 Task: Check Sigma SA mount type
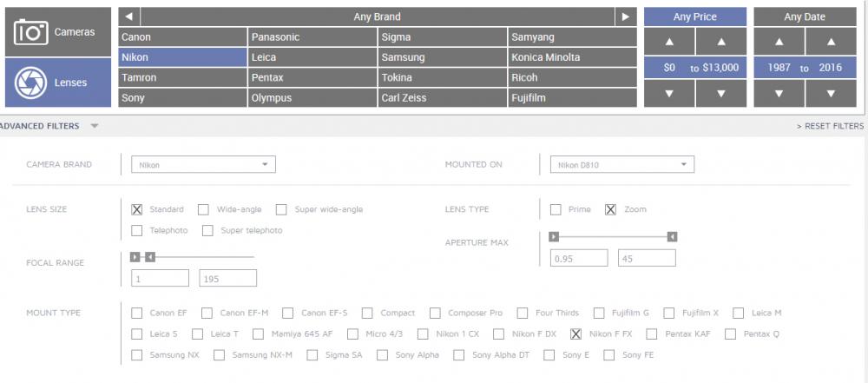pyautogui.click(x=312, y=355)
